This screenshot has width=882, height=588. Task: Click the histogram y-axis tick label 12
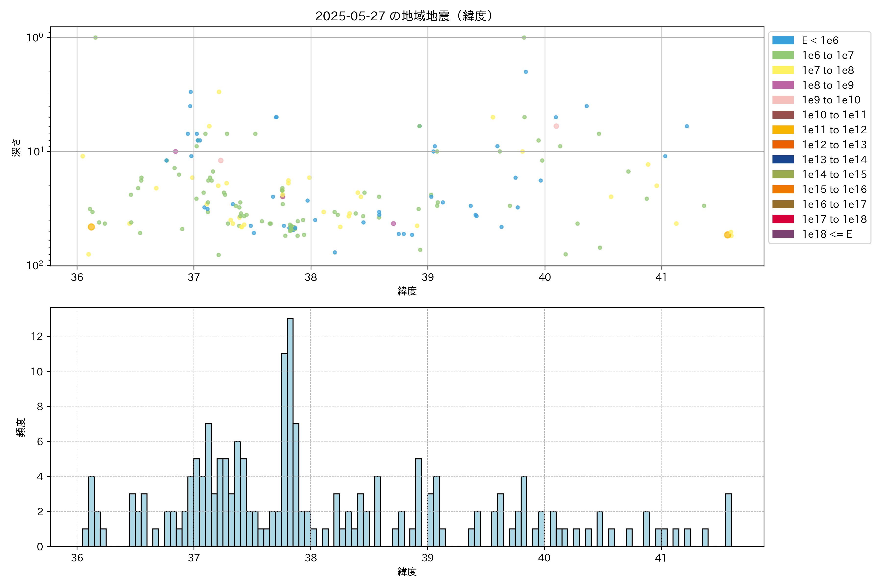click(37, 336)
